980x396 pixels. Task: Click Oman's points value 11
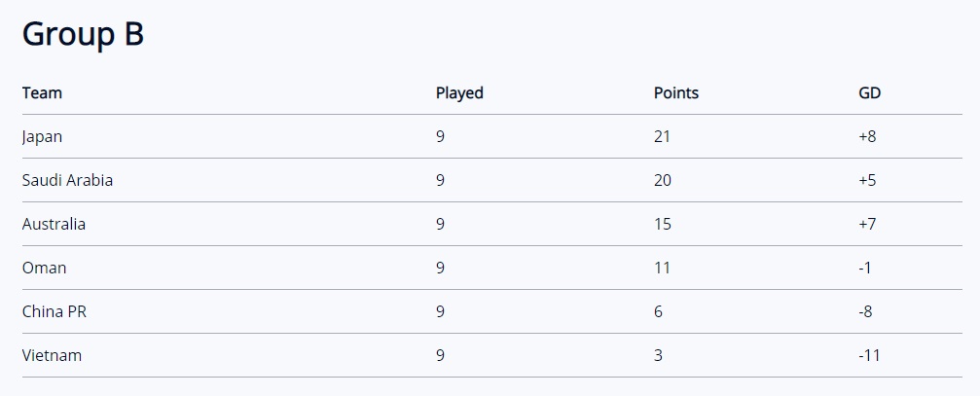tap(662, 268)
